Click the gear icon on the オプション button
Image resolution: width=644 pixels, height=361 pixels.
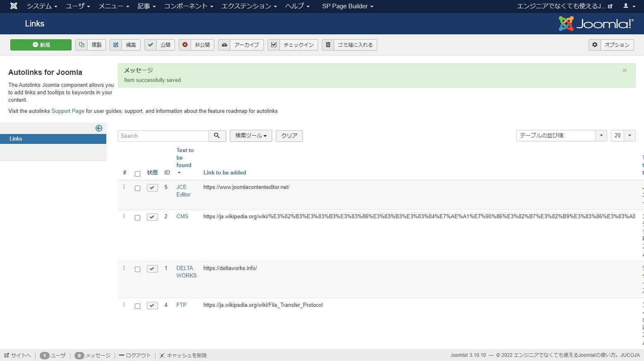coord(595,45)
